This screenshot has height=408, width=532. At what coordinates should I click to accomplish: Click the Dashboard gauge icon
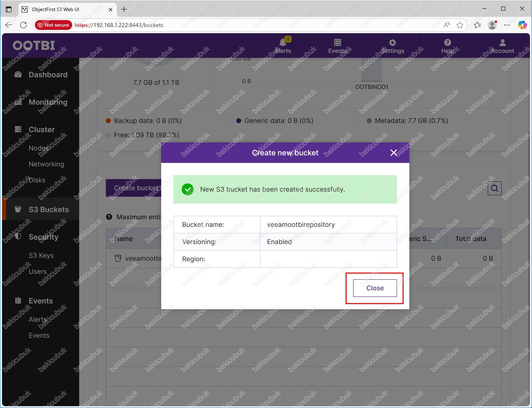click(x=18, y=74)
